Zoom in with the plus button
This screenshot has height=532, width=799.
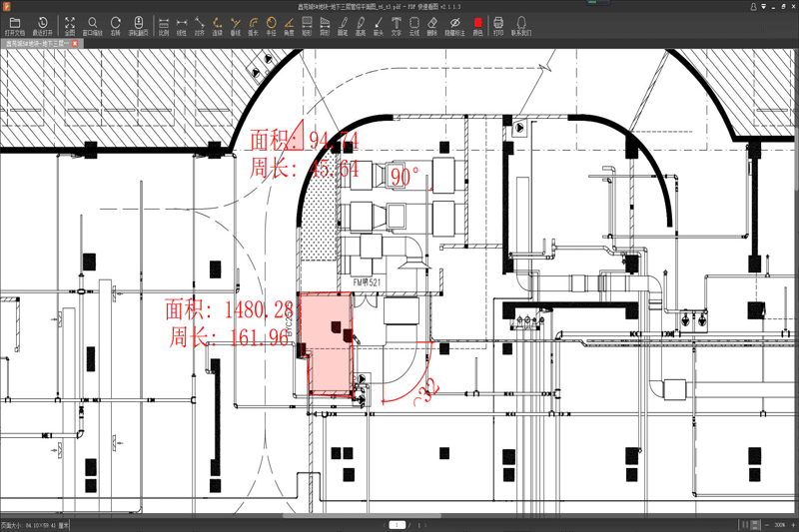click(793, 525)
